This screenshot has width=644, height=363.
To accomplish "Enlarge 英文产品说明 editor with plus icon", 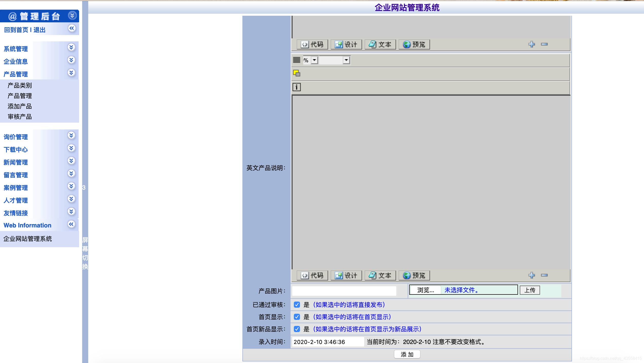I will [532, 275].
